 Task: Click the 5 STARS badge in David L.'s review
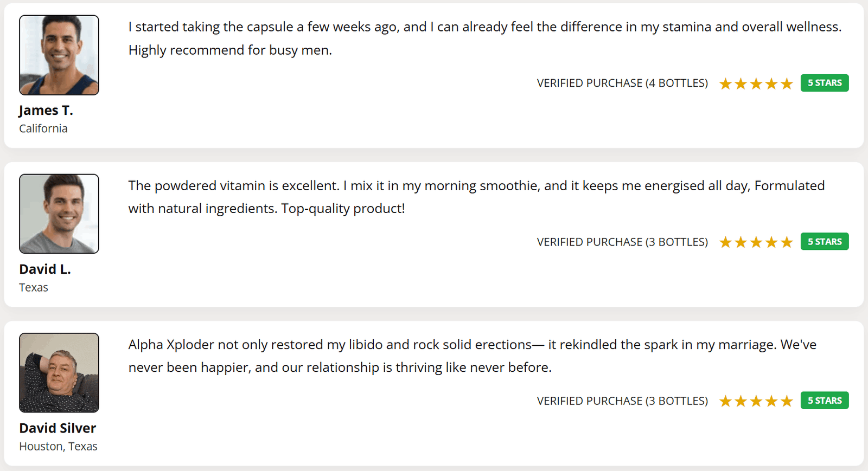tap(824, 242)
